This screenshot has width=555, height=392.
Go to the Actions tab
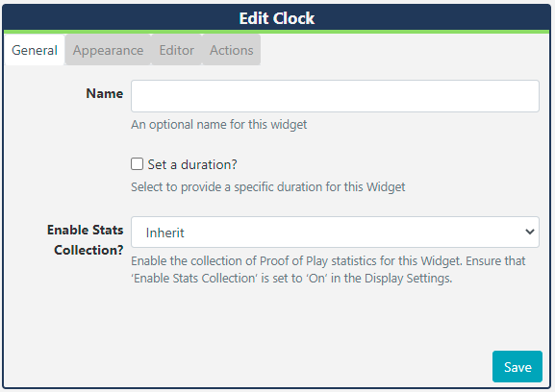(x=232, y=50)
